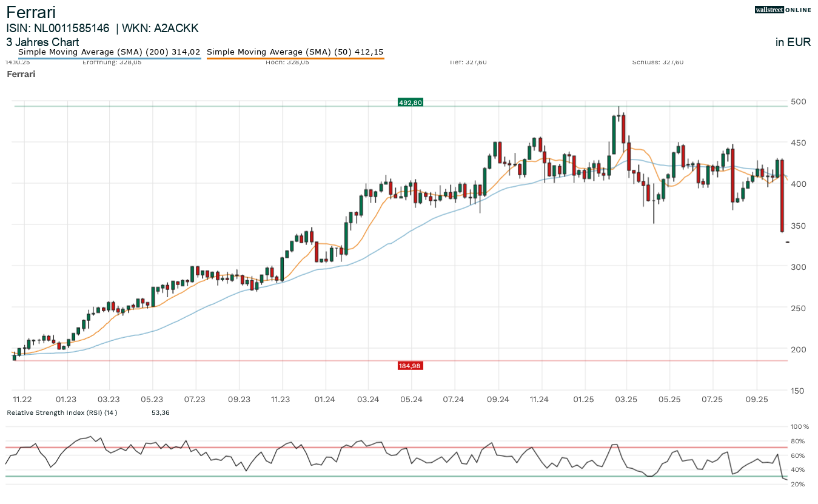Click the red 184,98 low price label
This screenshot has height=504, width=818.
coord(410,366)
